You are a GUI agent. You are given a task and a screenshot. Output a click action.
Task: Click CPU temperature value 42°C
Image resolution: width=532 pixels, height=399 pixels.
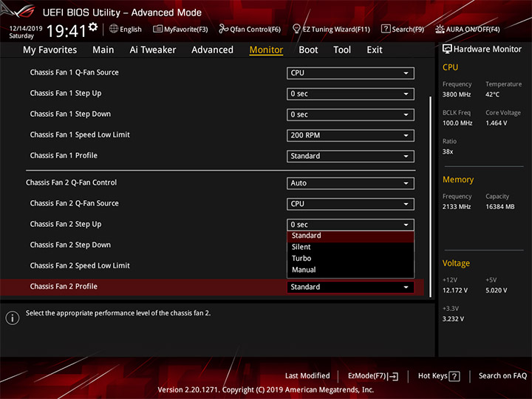pos(492,95)
